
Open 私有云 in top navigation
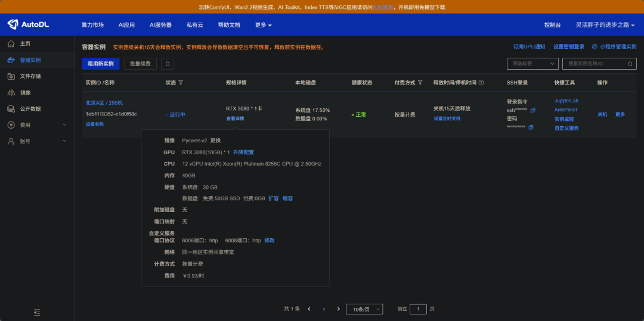pyautogui.click(x=194, y=25)
